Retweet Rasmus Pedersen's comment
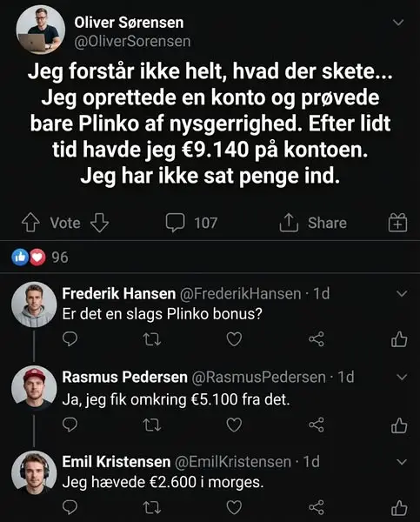 [x=152, y=425]
